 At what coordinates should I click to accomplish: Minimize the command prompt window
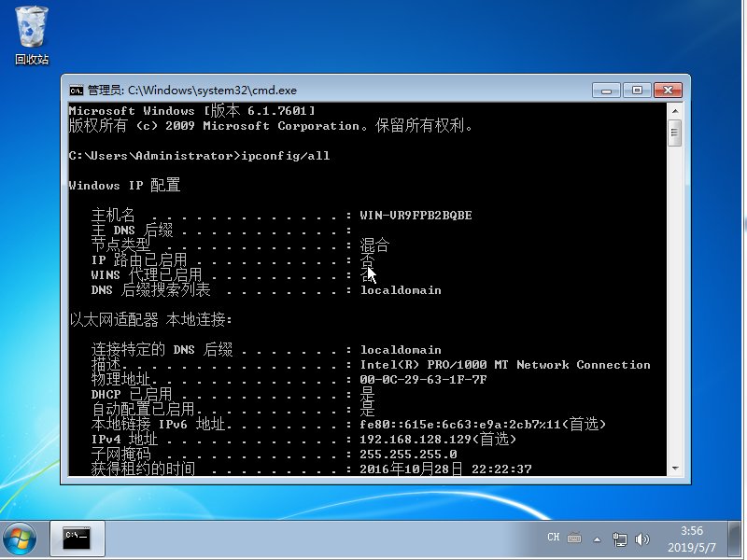tap(607, 91)
